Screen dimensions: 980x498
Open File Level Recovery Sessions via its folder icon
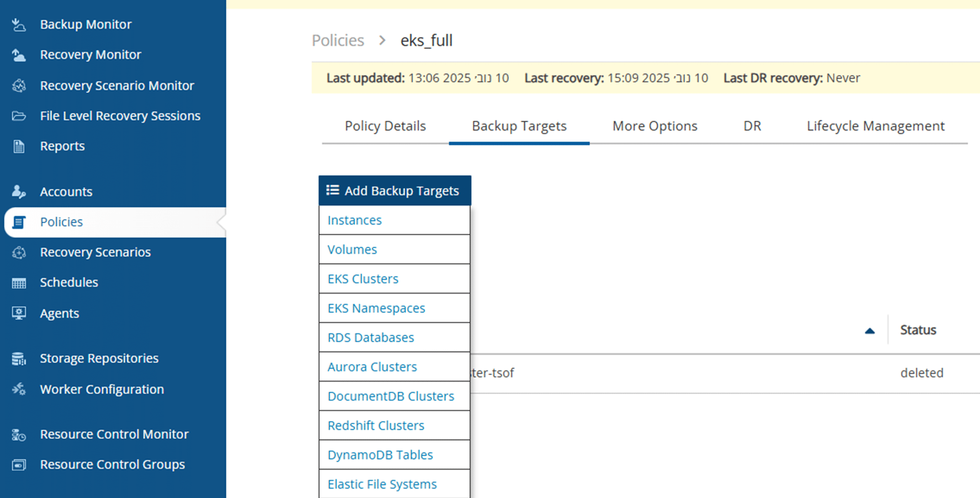click(x=19, y=116)
